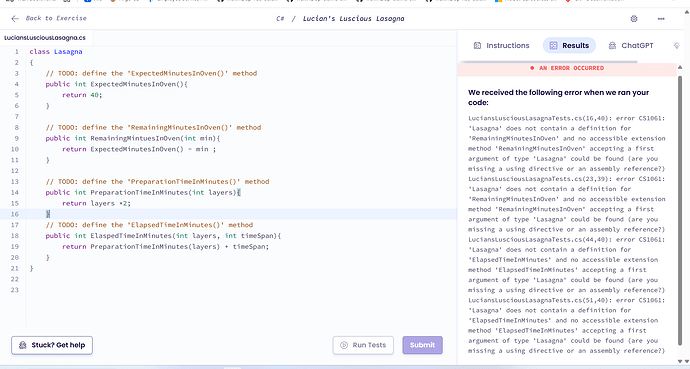Select the LuciansLusciousLasagna.cs file tab
Screen dimensions: 690x369
pyautogui.click(x=45, y=38)
